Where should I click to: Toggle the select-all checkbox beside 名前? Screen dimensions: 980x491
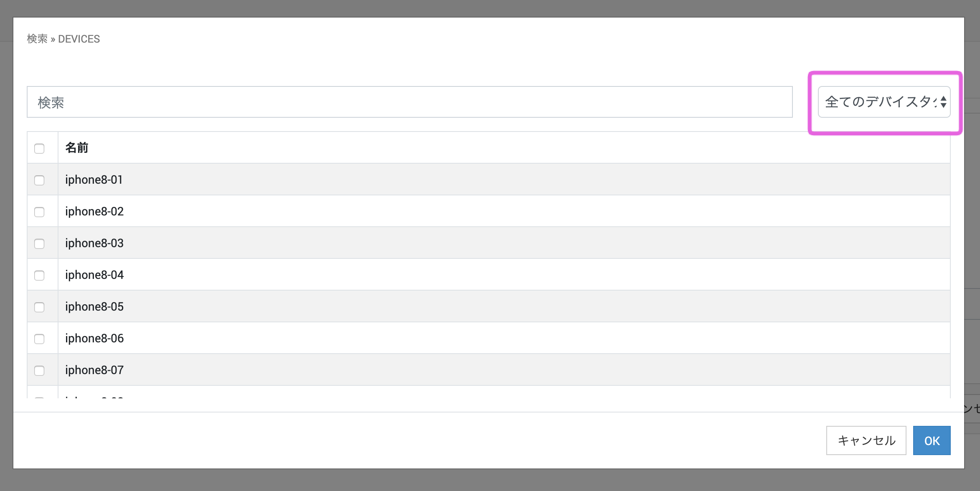39,149
